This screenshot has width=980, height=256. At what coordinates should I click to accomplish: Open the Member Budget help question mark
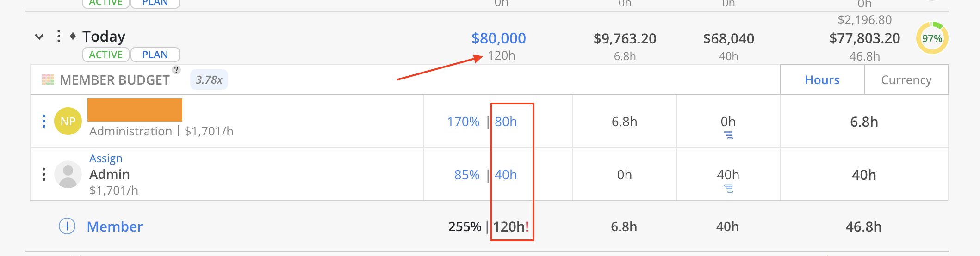pyautogui.click(x=176, y=70)
